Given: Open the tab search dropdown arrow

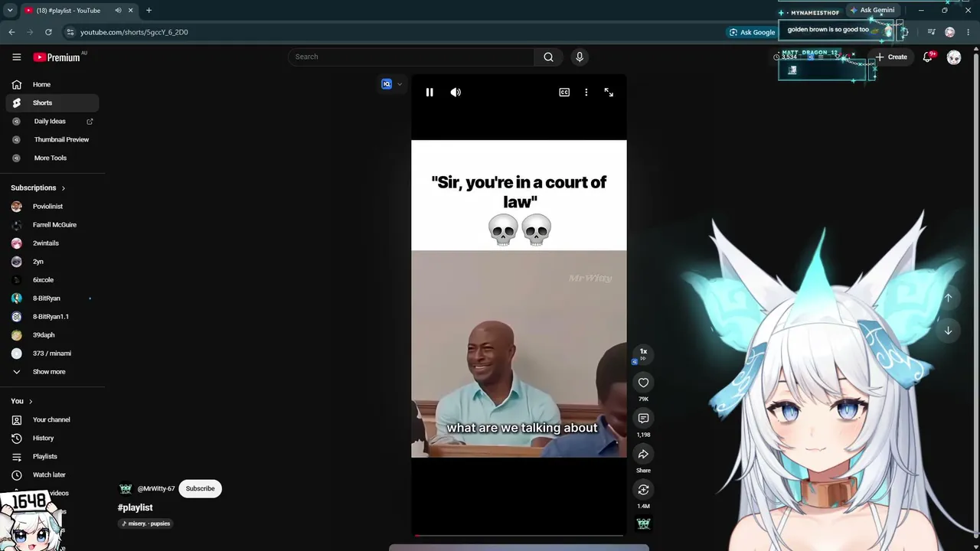Looking at the screenshot, I should tap(10, 11).
